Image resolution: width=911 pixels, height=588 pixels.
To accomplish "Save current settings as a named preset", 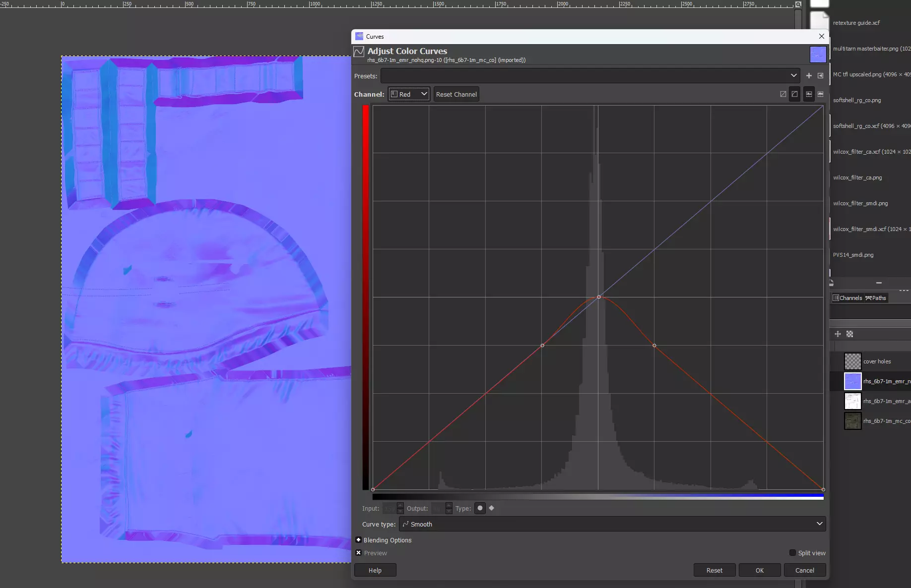I will point(809,76).
